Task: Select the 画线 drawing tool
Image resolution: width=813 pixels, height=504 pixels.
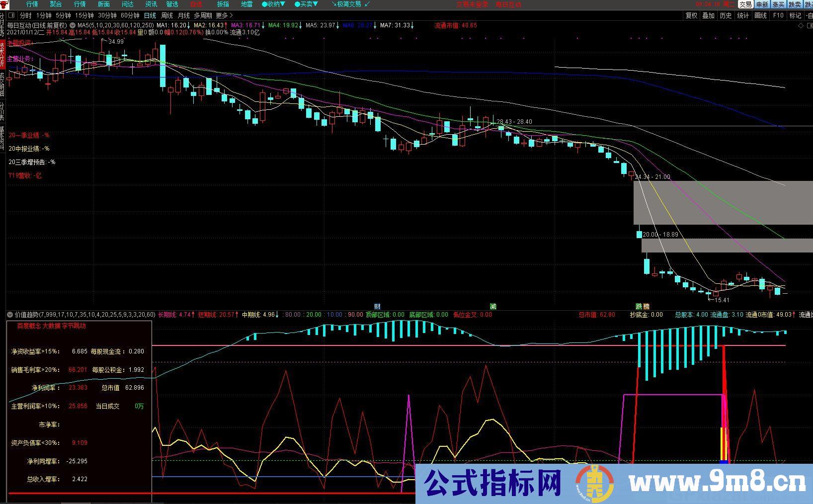Action: pyautogui.click(x=760, y=15)
